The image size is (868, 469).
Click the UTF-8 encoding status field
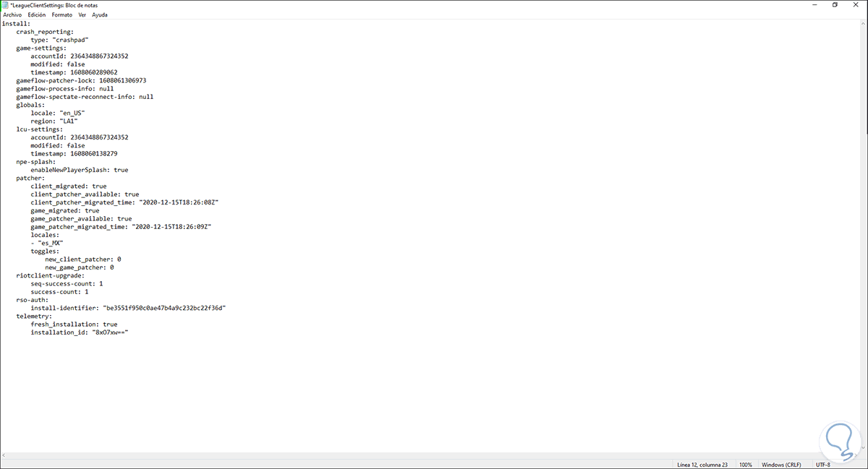[824, 464]
